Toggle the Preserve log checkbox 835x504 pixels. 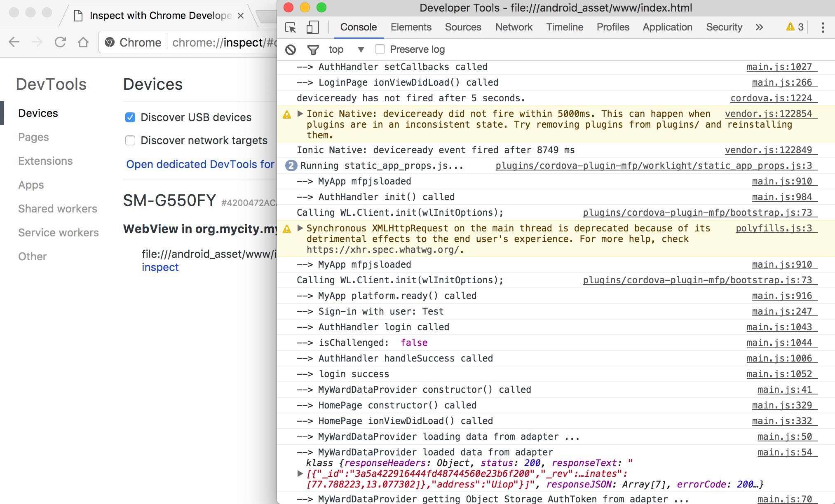pos(379,49)
